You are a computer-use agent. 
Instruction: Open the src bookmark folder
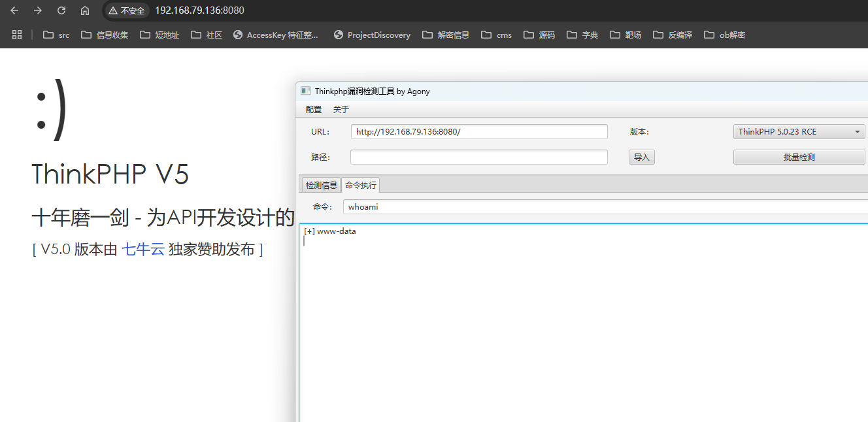(x=56, y=35)
